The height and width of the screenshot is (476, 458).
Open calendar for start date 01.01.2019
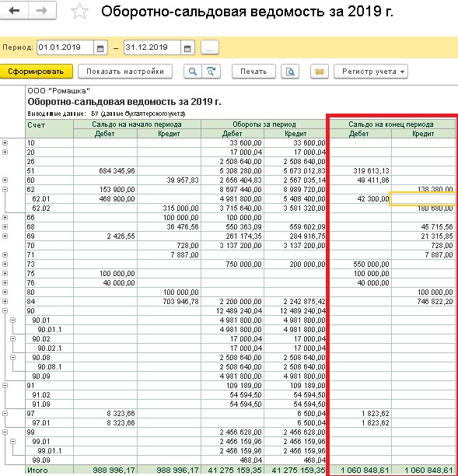click(x=100, y=48)
